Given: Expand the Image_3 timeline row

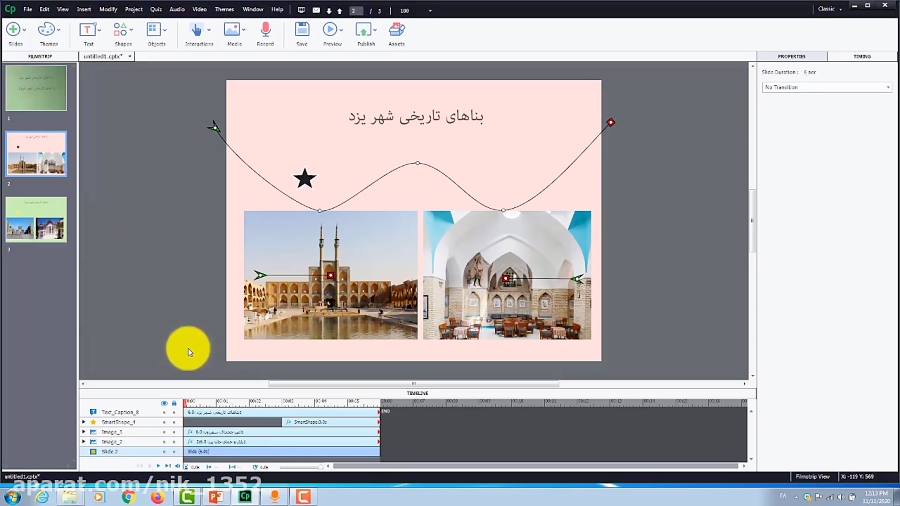Looking at the screenshot, I should point(84,431).
